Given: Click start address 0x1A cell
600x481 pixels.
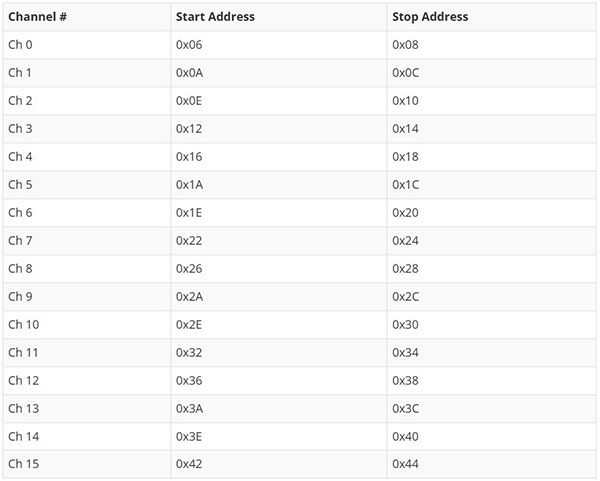Looking at the screenshot, I should [190, 185].
